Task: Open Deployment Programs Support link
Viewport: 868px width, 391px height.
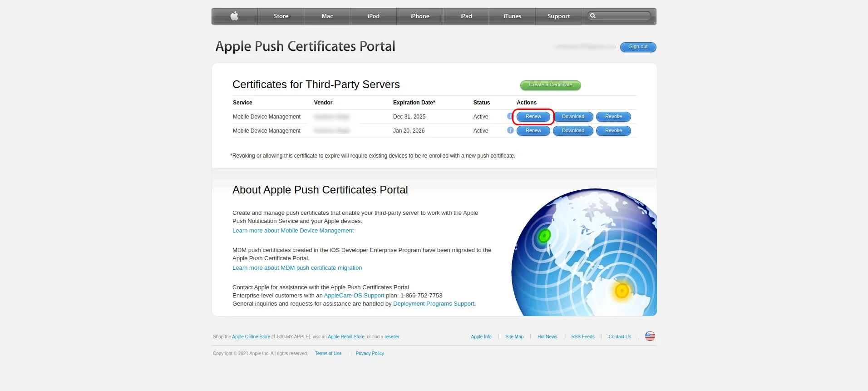Action: coord(433,304)
